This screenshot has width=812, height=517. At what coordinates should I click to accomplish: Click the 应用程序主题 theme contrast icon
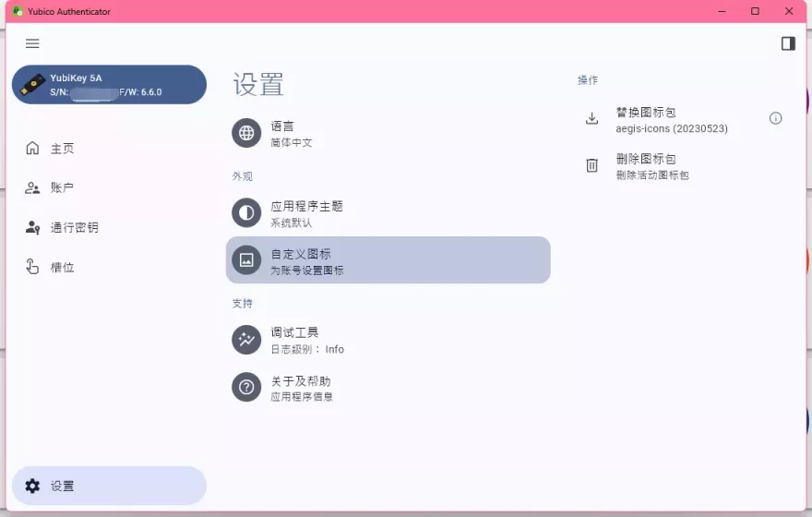[x=246, y=213]
